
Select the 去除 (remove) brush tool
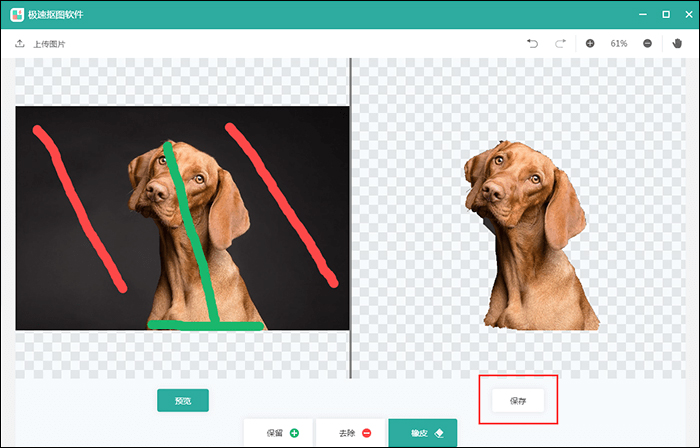click(352, 433)
